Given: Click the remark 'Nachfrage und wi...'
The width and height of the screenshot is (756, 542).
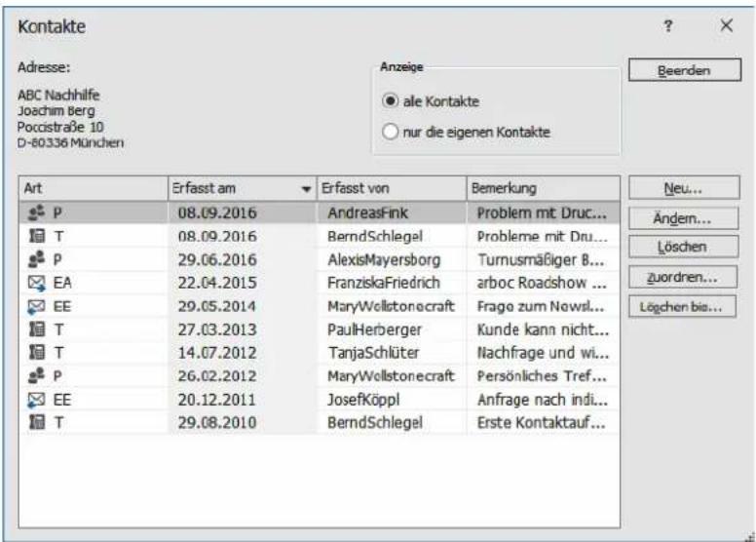Looking at the screenshot, I should pos(543,353).
